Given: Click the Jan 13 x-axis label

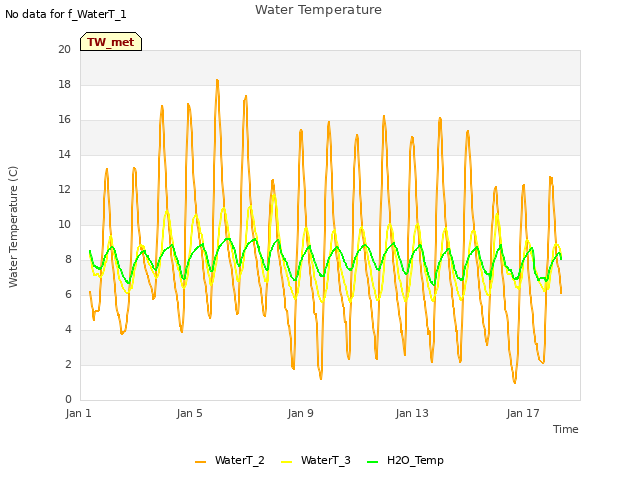Looking at the screenshot, I should [412, 413].
